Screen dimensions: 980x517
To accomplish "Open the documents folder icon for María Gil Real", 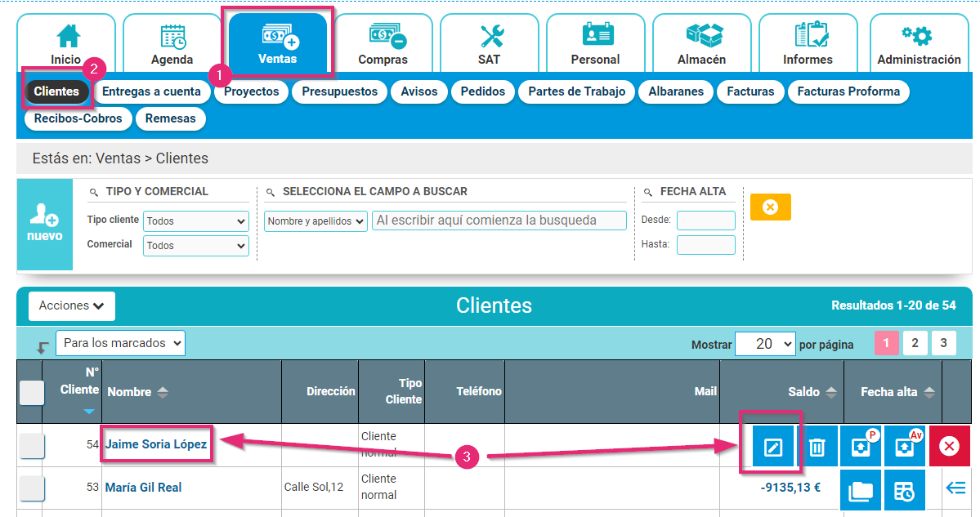I will pyautogui.click(x=861, y=490).
